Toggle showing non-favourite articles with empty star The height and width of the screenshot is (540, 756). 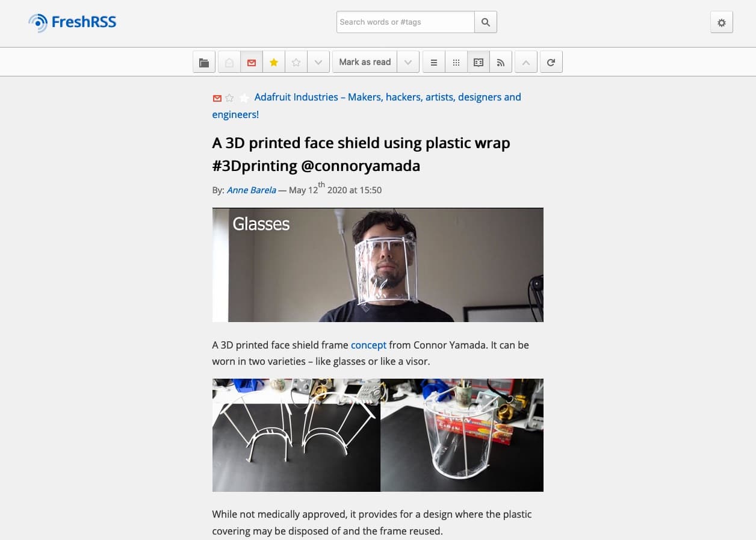(x=296, y=62)
